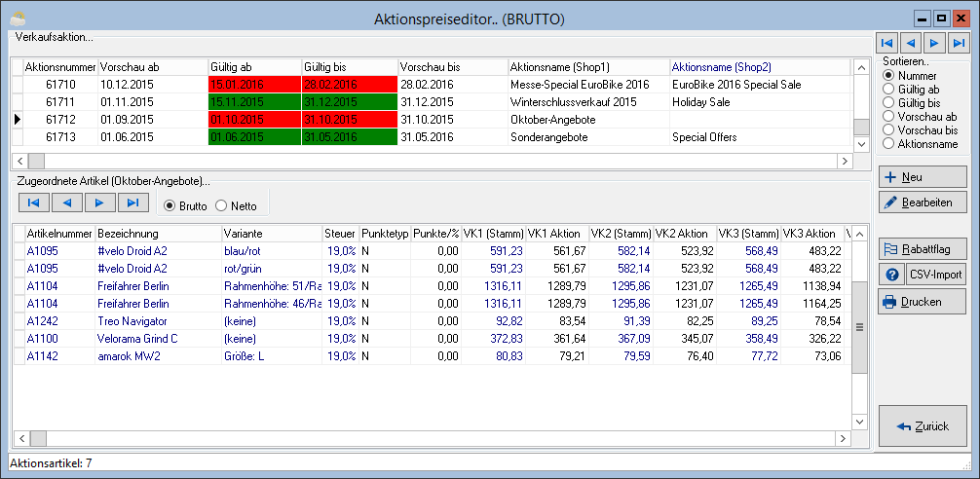Click green Gültig bis cell 31.05.2016
980x479 pixels.
tap(350, 136)
